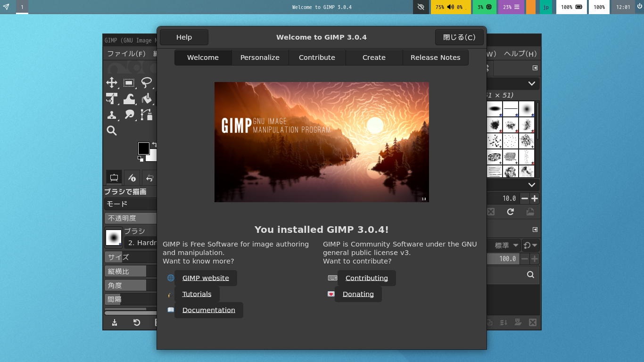Select the Warp Transform tool
The width and height of the screenshot is (644, 362).
tap(129, 99)
